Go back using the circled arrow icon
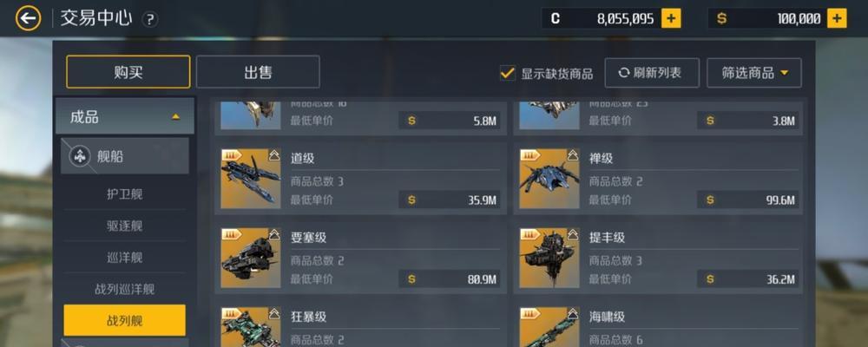868x347 pixels. (29, 18)
